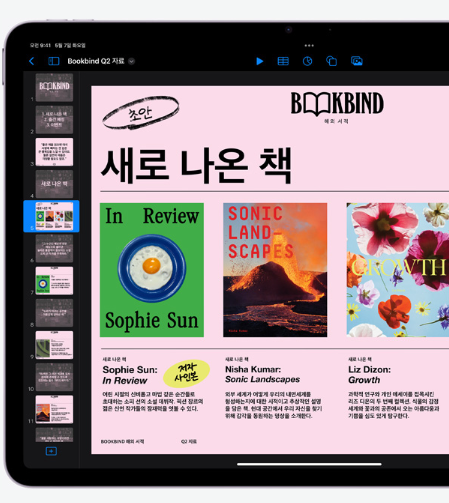This screenshot has height=503, width=449.
Task: Select slide 7 thumbnail with egg cover
Action: pyautogui.click(x=54, y=280)
